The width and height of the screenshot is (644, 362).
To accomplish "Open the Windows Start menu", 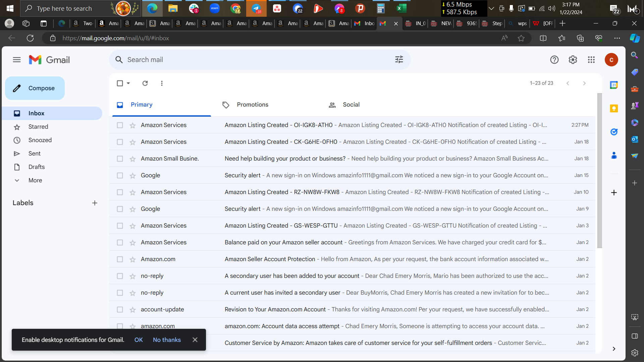I will click(10, 8).
